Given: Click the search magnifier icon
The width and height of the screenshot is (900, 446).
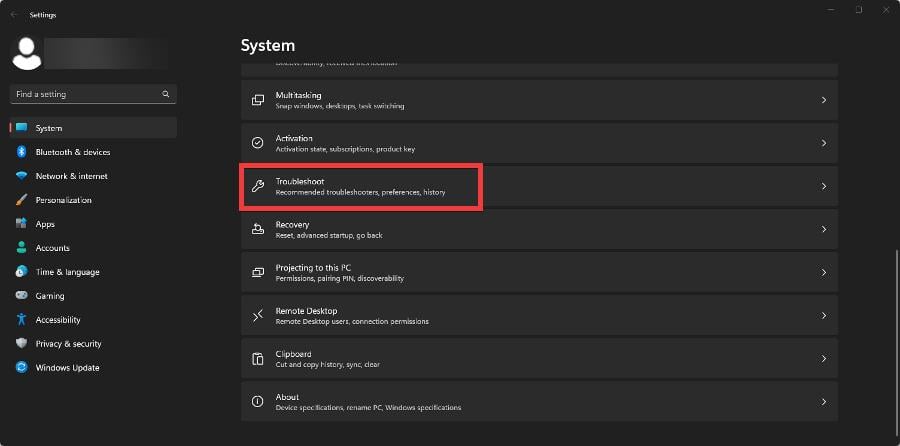Looking at the screenshot, I should coord(166,94).
